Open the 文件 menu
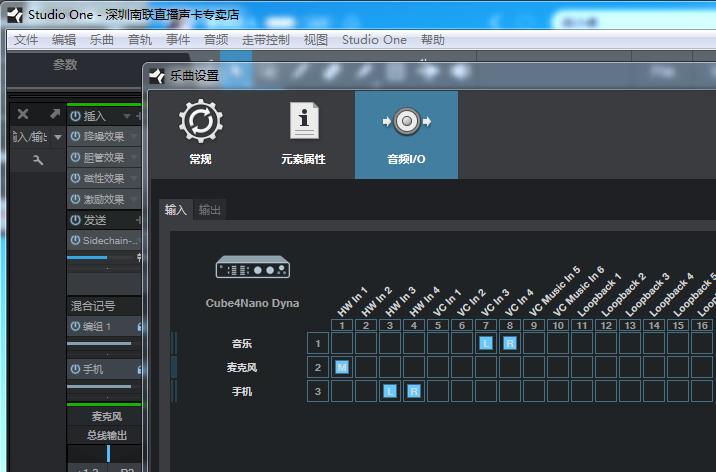Viewport: 716px width, 472px height. pyautogui.click(x=26, y=40)
